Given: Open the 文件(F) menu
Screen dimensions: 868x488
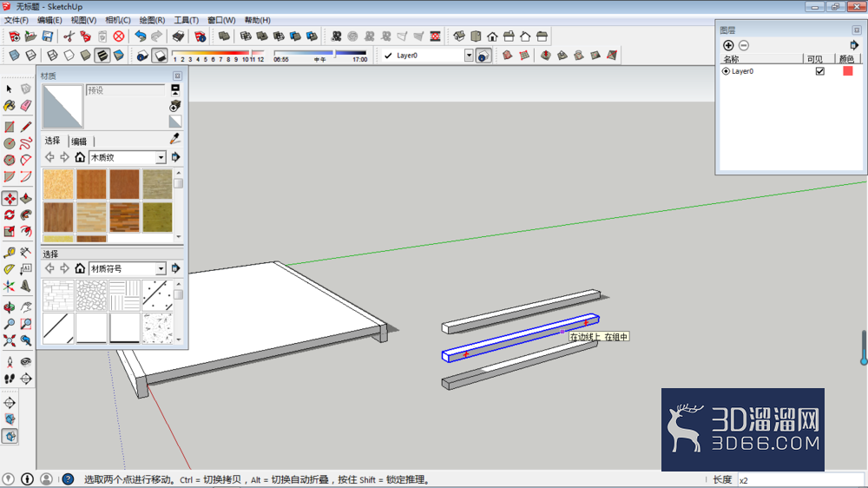Looking at the screenshot, I should click(x=16, y=20).
